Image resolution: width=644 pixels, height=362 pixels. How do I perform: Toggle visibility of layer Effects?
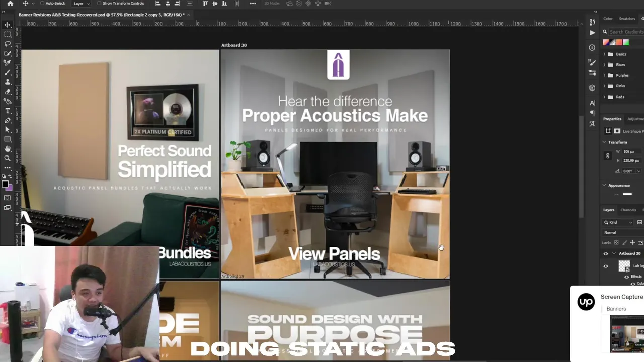[627, 277]
